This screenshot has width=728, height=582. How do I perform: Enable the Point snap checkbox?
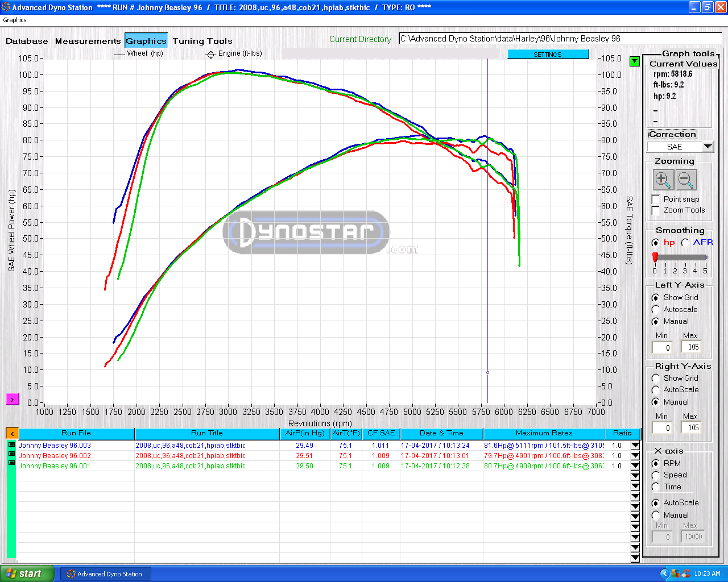pyautogui.click(x=656, y=199)
